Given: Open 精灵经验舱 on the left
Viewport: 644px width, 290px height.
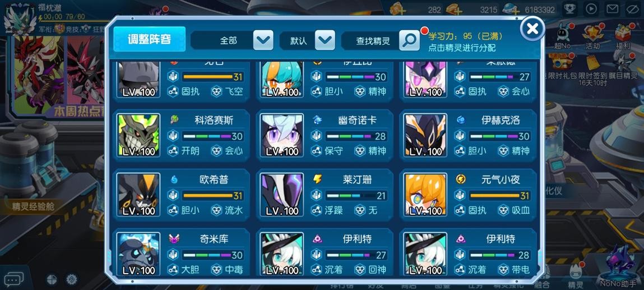Looking at the screenshot, I should (x=33, y=206).
